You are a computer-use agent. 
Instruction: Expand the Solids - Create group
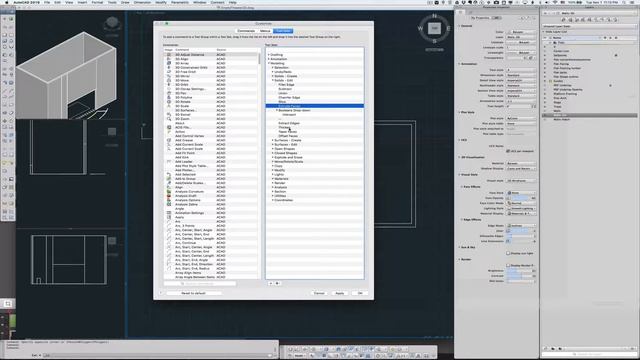tap(273, 76)
